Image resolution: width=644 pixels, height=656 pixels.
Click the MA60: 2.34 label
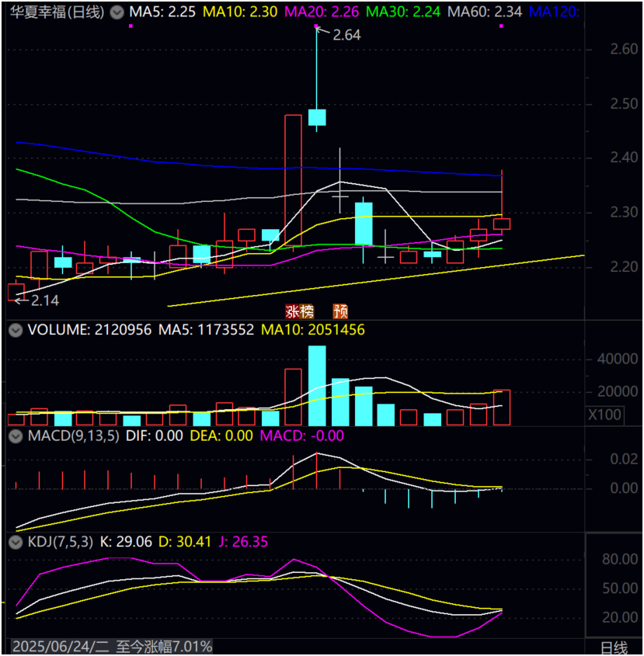485,12
